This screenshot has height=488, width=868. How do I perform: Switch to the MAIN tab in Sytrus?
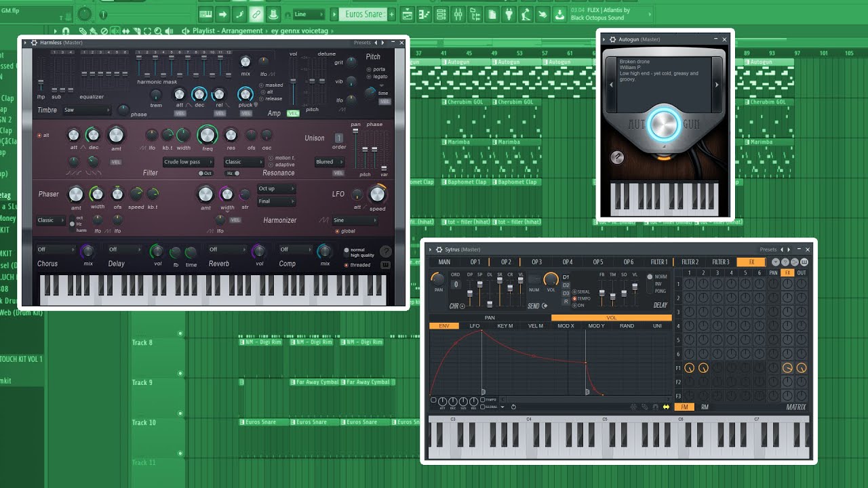point(444,262)
